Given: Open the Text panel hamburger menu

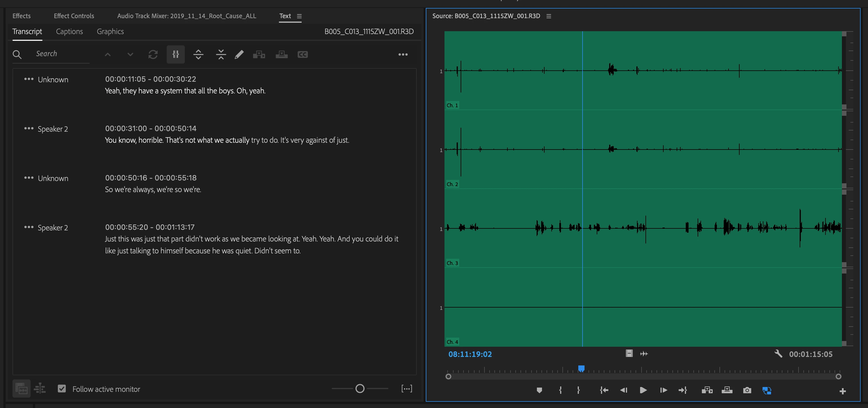Looking at the screenshot, I should (x=299, y=16).
